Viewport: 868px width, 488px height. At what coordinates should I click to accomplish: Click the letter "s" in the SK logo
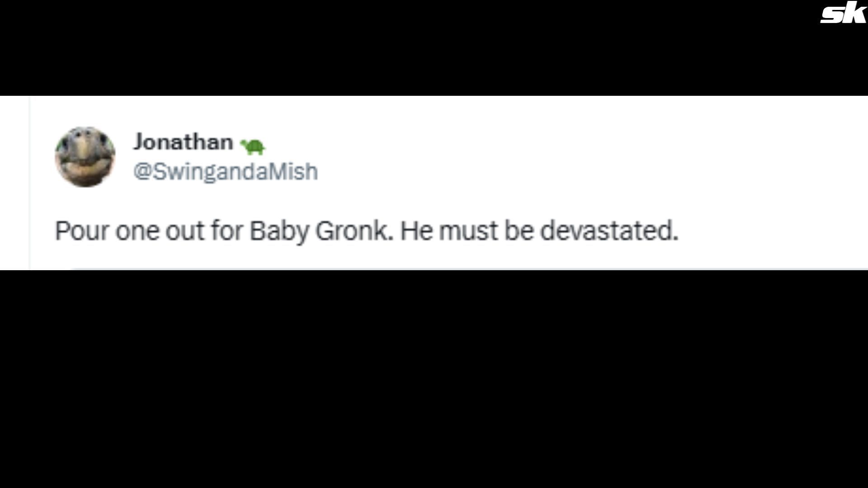(832, 16)
